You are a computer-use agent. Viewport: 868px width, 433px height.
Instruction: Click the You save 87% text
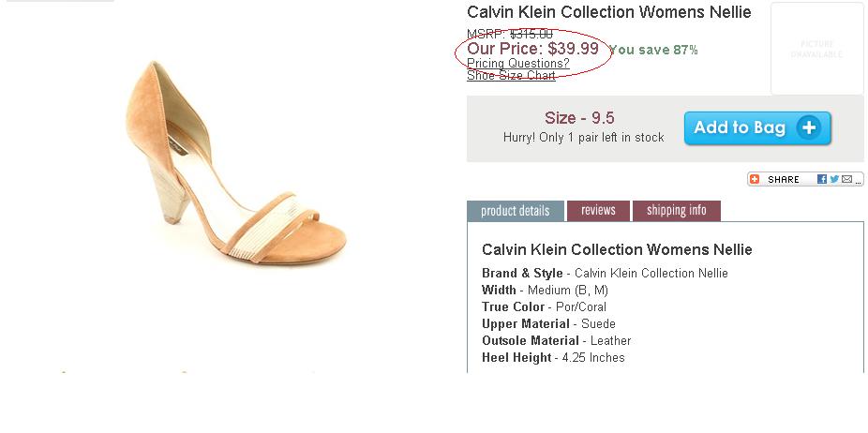[653, 50]
